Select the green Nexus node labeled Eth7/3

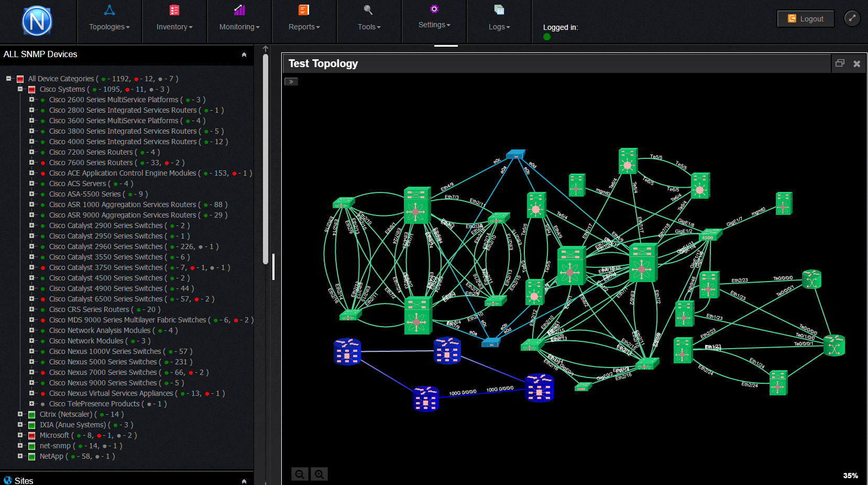(417, 206)
